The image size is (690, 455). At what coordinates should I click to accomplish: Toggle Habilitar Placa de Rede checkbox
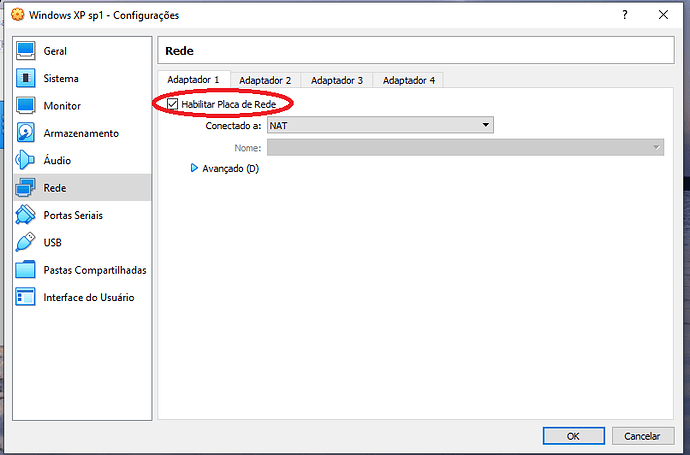[x=172, y=104]
